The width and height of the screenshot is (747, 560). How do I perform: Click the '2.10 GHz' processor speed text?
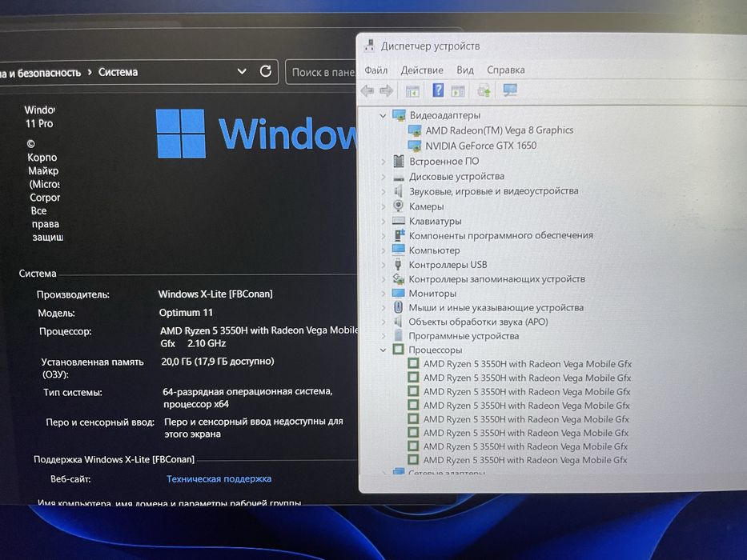[207, 343]
